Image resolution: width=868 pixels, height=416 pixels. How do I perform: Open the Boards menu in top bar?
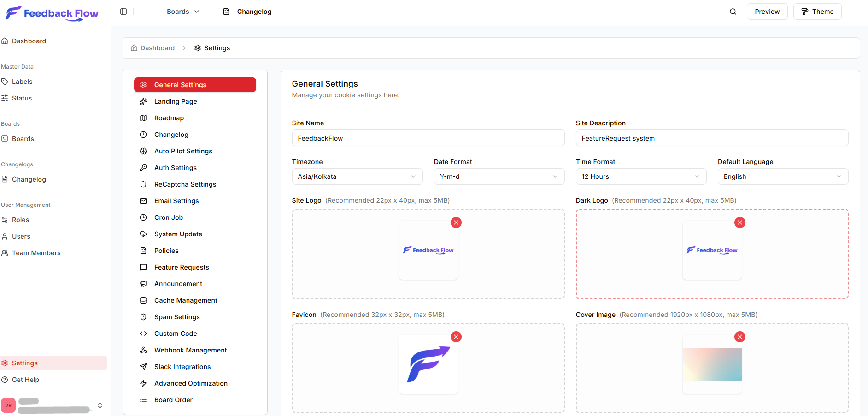point(183,12)
